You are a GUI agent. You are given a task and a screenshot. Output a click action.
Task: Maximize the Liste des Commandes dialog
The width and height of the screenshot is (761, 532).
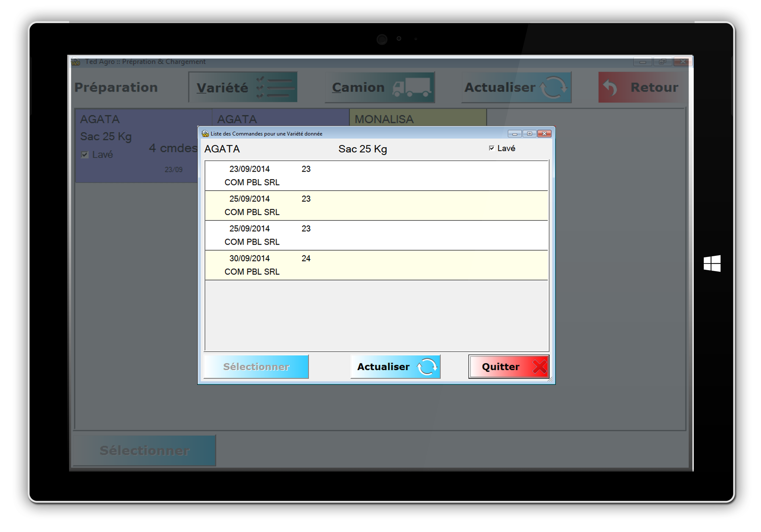coord(529,134)
